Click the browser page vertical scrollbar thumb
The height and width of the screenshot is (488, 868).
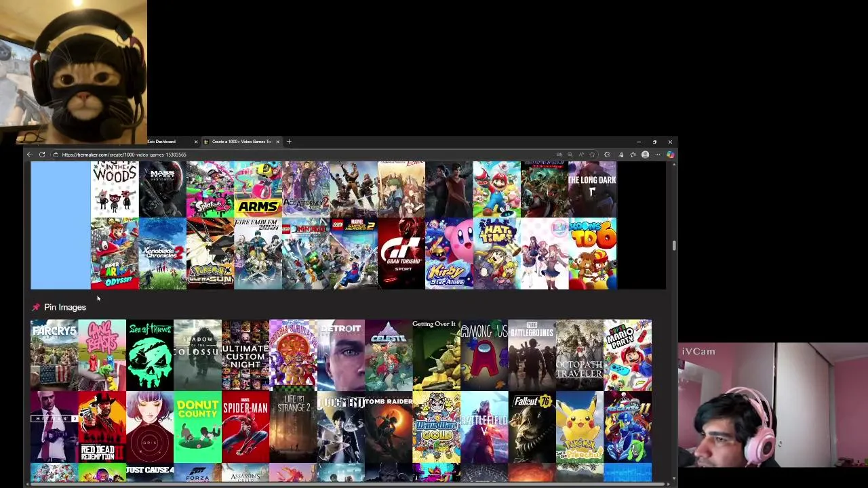pos(674,245)
